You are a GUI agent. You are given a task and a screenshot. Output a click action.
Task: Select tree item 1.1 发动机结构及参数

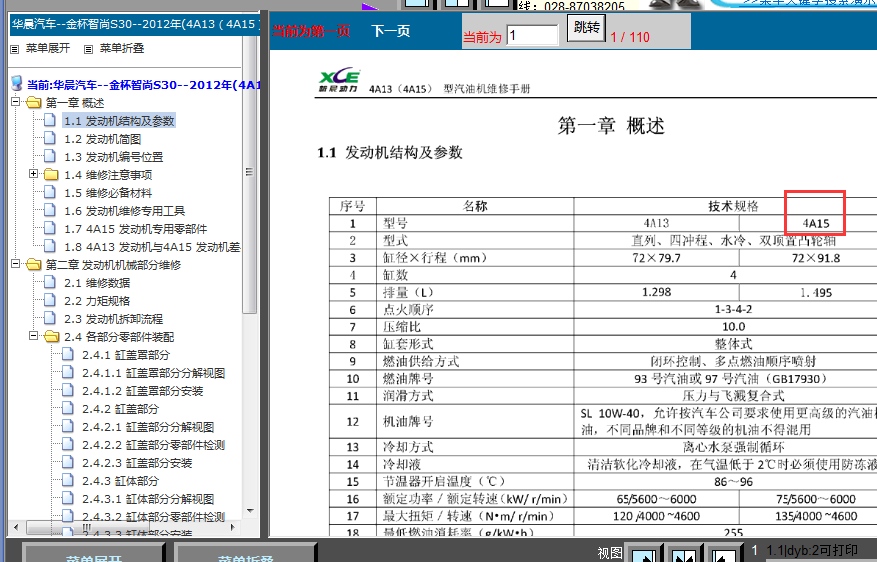tap(119, 121)
